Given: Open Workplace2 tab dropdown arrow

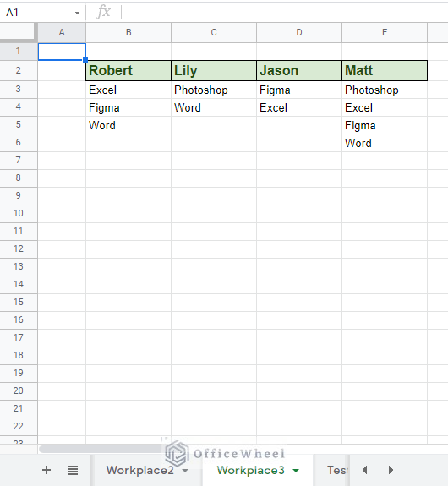Looking at the screenshot, I should click(x=185, y=471).
